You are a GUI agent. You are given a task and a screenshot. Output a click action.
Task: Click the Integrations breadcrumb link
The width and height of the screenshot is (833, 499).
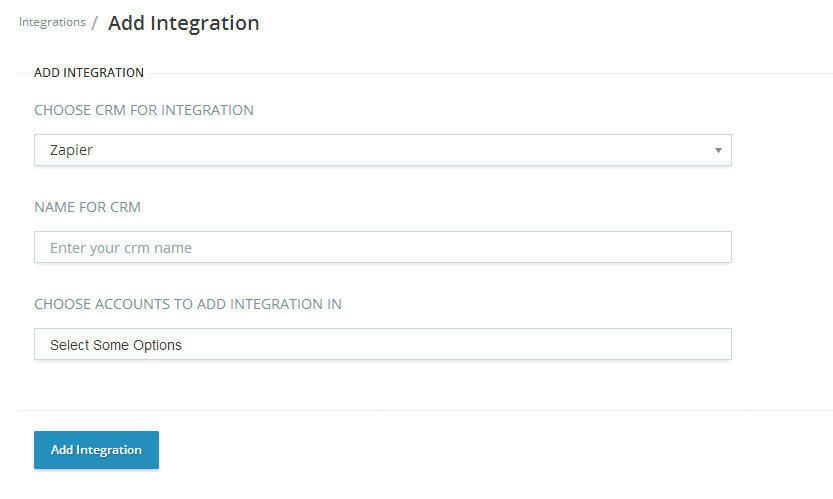tap(52, 22)
